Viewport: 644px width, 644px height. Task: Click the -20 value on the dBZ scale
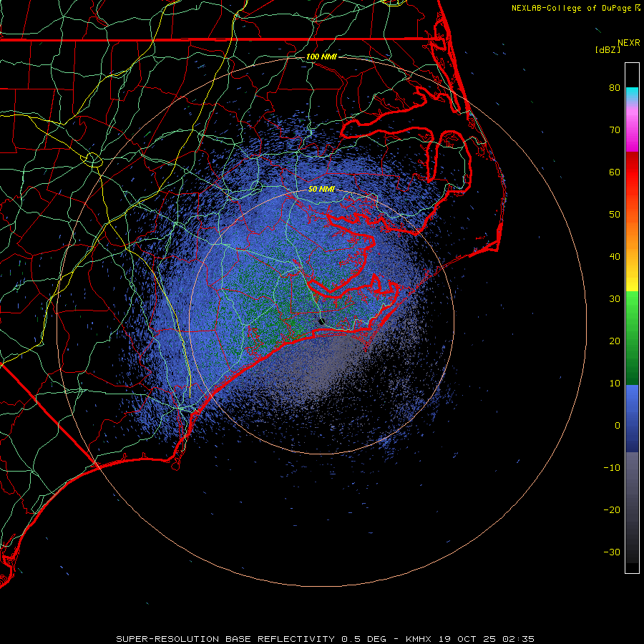pyautogui.click(x=612, y=510)
